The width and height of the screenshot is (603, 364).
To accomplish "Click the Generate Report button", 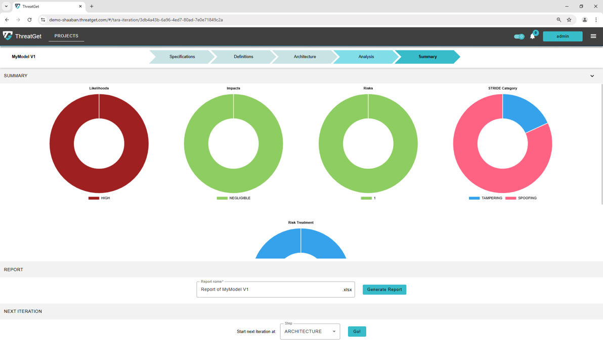I will (x=384, y=290).
